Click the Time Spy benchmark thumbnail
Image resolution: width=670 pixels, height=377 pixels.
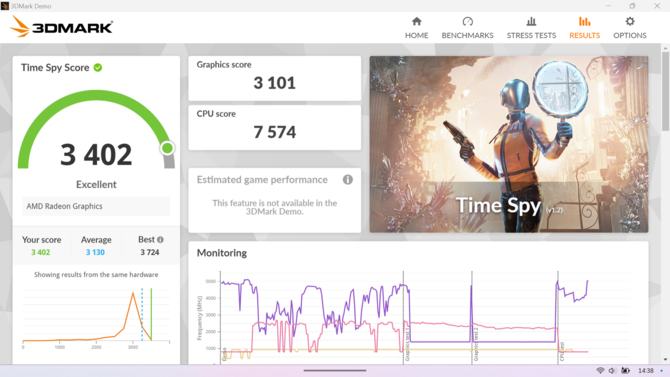[508, 144]
